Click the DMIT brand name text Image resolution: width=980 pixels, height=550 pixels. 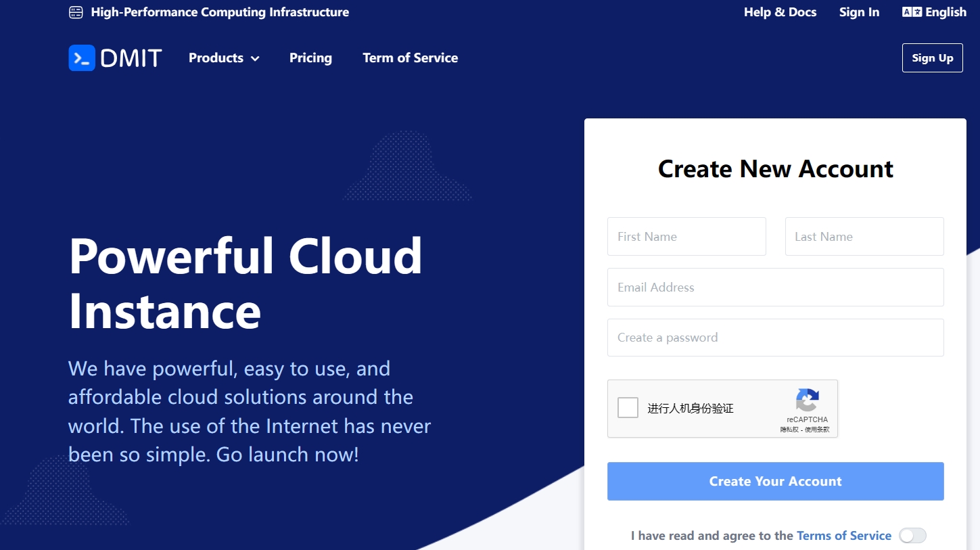[131, 58]
